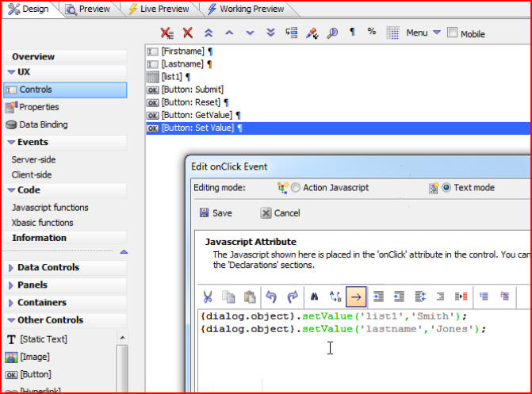The width and height of the screenshot is (532, 394).
Task: Click Cancel in Edit onClick Event dialog
Action: [280, 213]
